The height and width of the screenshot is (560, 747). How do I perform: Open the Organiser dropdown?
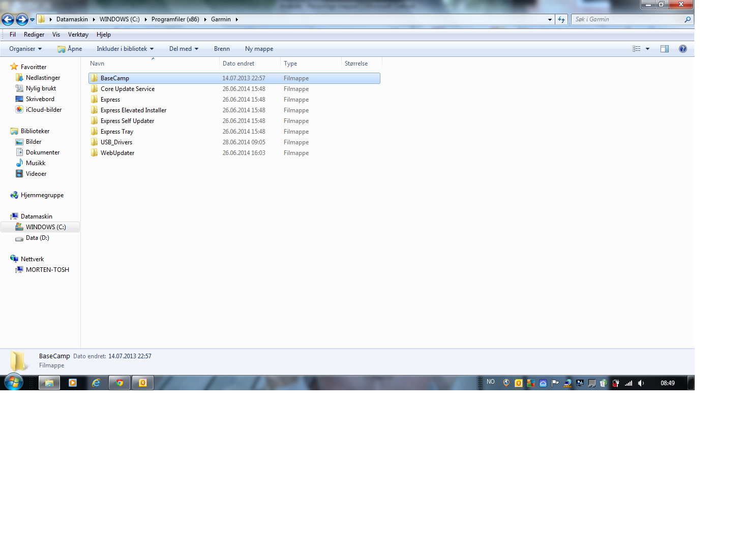pyautogui.click(x=25, y=49)
